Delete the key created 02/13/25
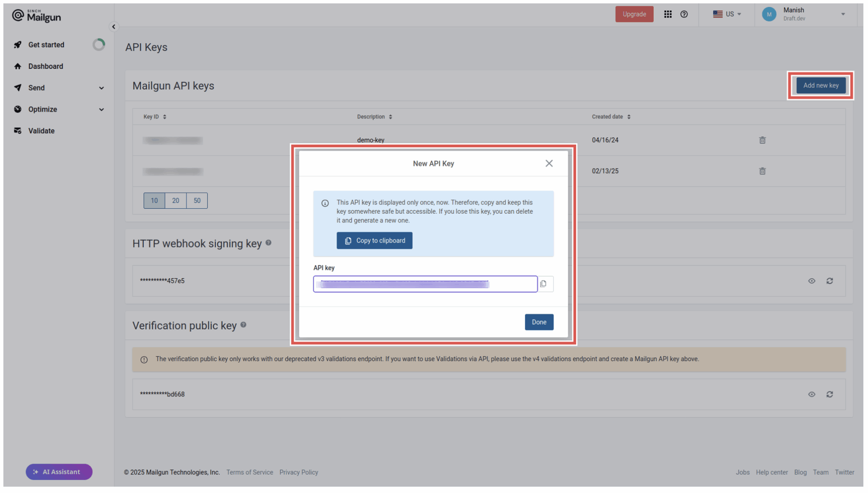This screenshot has height=493, width=868. pos(762,171)
